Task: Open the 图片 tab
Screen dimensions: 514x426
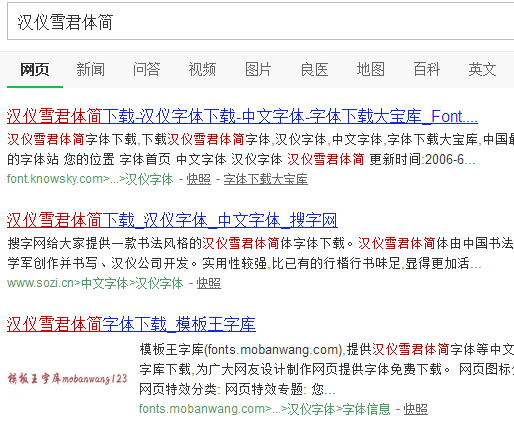Action: 258,70
